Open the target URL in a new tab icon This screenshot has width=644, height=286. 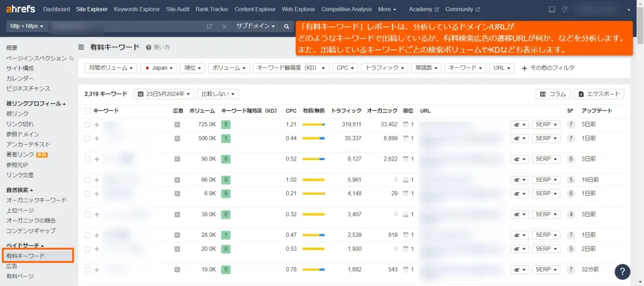[x=209, y=26]
